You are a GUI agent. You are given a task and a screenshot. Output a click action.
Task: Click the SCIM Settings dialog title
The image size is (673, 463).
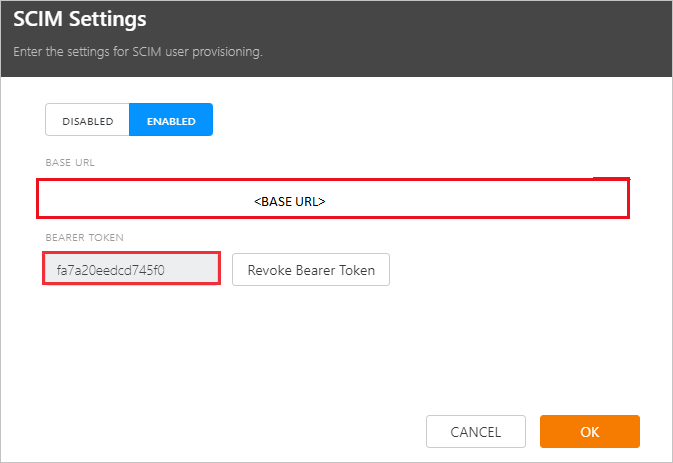click(79, 19)
